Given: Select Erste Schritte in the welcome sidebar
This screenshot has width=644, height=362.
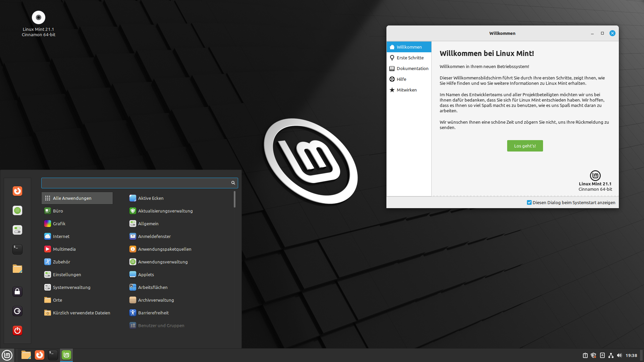Looking at the screenshot, I should coord(410,58).
